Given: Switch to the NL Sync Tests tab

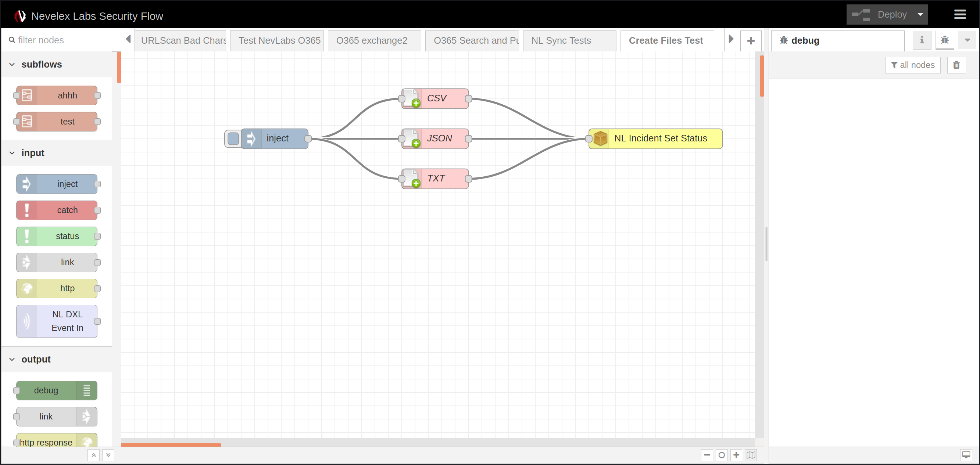Looking at the screenshot, I should [x=561, y=41].
